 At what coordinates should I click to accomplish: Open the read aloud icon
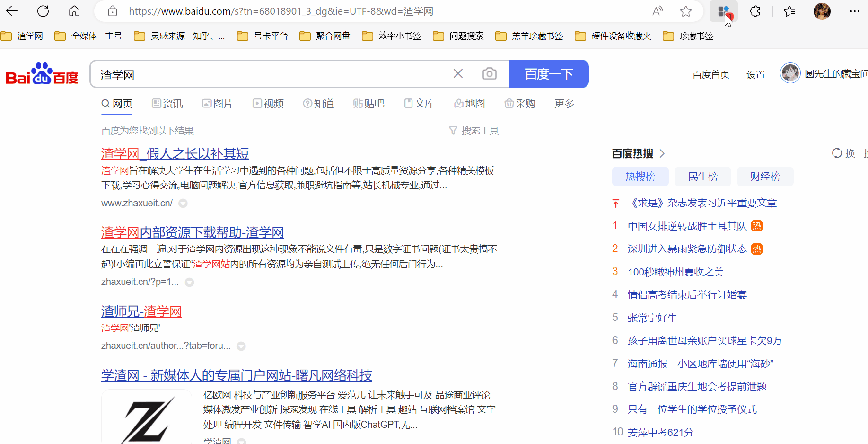click(x=658, y=11)
